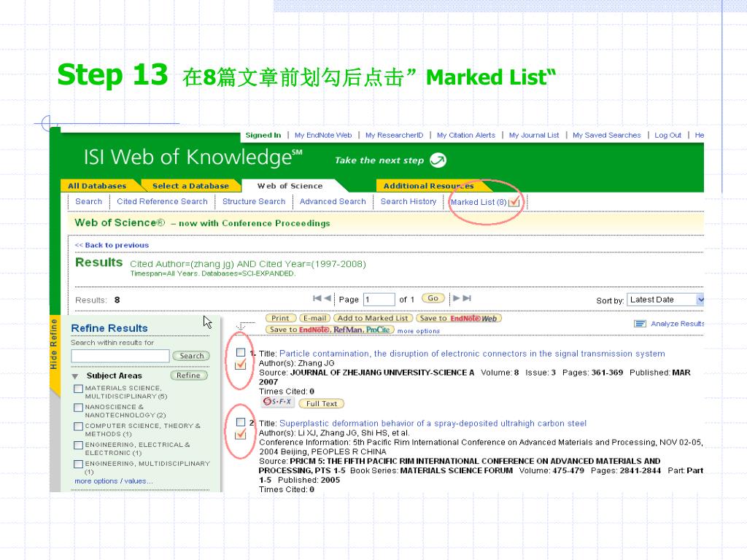This screenshot has height=560, width=747.
Task: Check Computer Science, Theory & Methods box
Action: [x=78, y=427]
